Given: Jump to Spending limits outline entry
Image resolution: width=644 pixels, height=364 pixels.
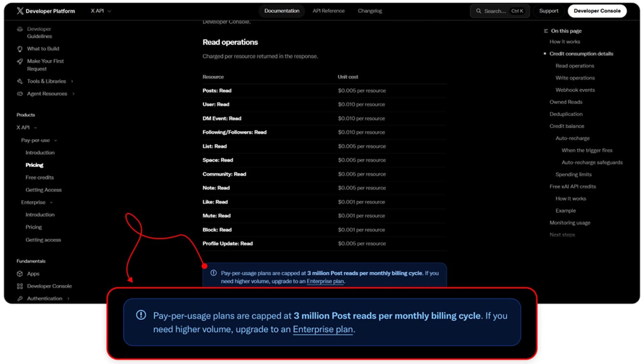Looking at the screenshot, I should point(574,175).
